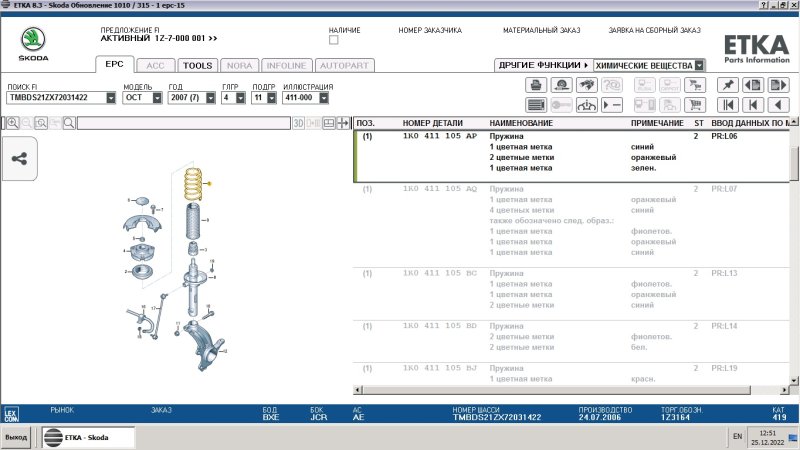The height and width of the screenshot is (450, 800).
Task: Open the ПОДГР subgroup dropdown
Action: point(271,97)
